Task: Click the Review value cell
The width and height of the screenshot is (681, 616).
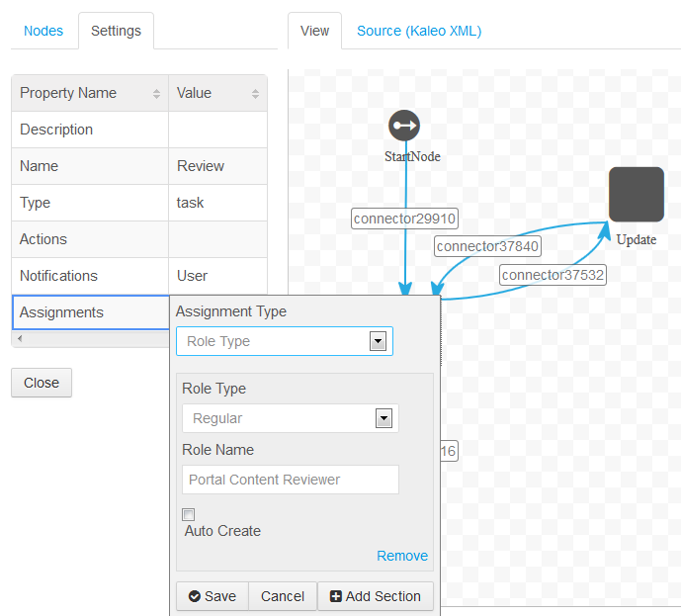Action: coord(217,166)
